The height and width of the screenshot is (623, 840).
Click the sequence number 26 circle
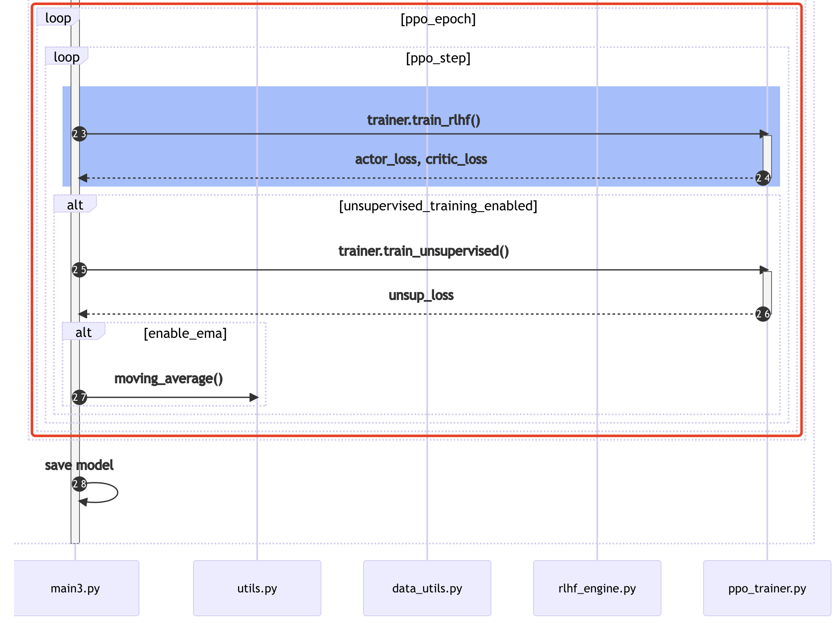tap(763, 314)
